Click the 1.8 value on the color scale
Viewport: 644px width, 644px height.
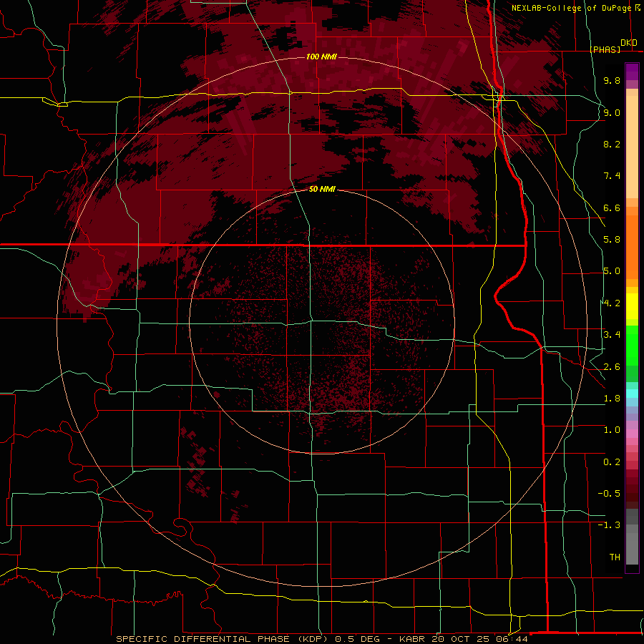pos(612,399)
